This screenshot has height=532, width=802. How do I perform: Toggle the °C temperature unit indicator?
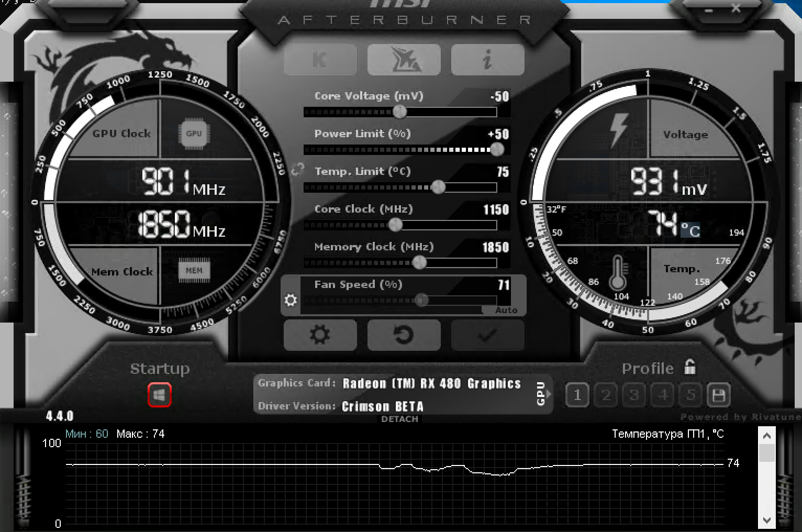click(690, 230)
